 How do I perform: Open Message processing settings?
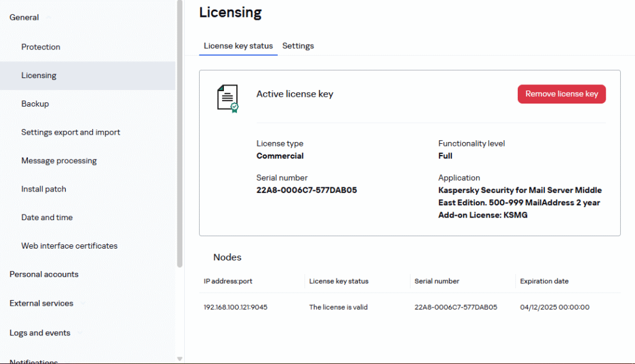(x=59, y=161)
